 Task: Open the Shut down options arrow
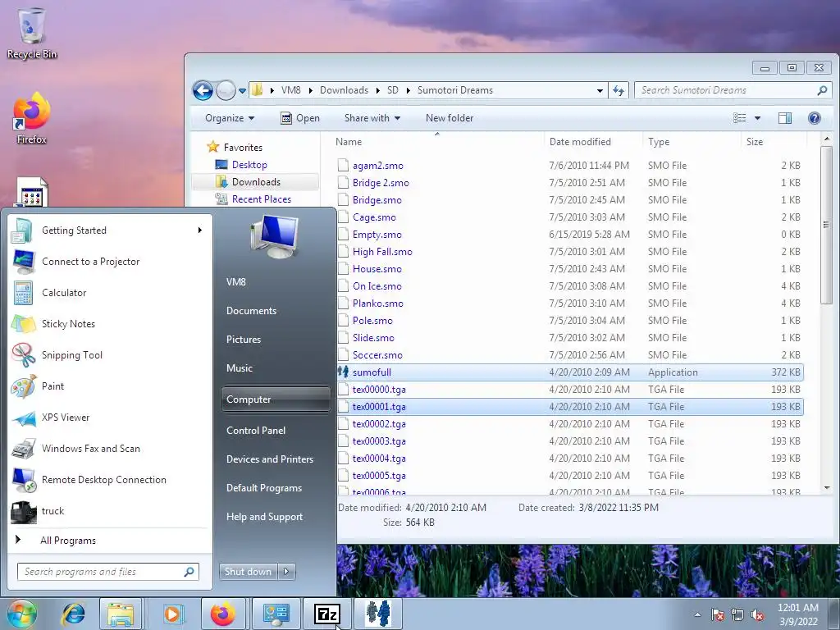286,572
